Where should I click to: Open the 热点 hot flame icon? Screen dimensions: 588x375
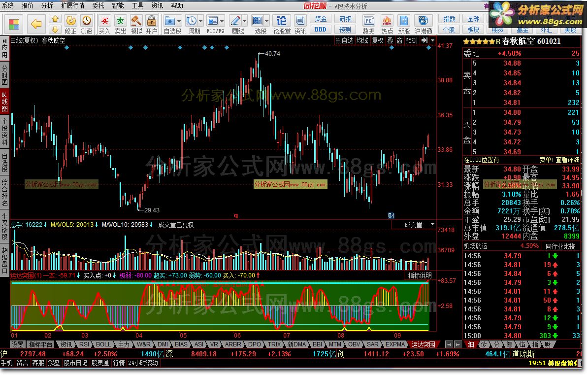[x=387, y=21]
